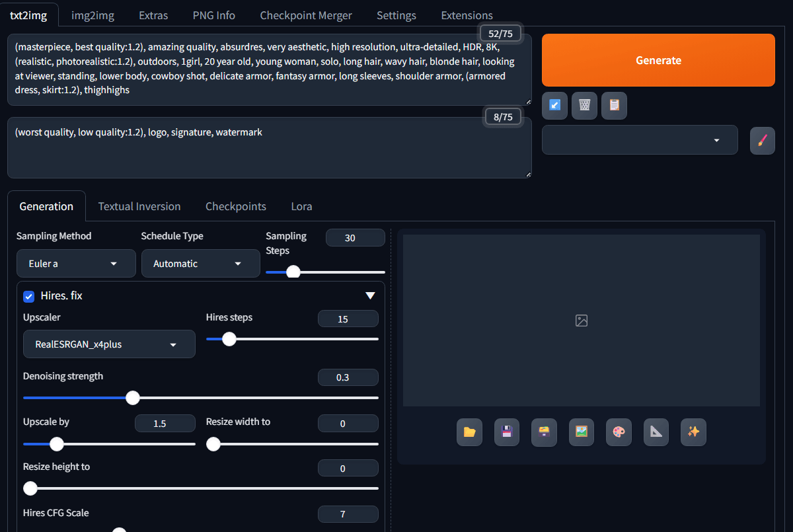This screenshot has height=532, width=793.
Task: Click the Hires CFG Scale slider handle
Action: (119, 530)
